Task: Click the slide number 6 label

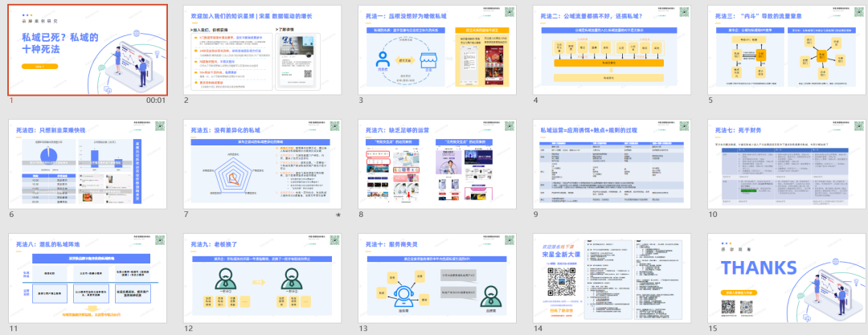Action: tap(11, 214)
